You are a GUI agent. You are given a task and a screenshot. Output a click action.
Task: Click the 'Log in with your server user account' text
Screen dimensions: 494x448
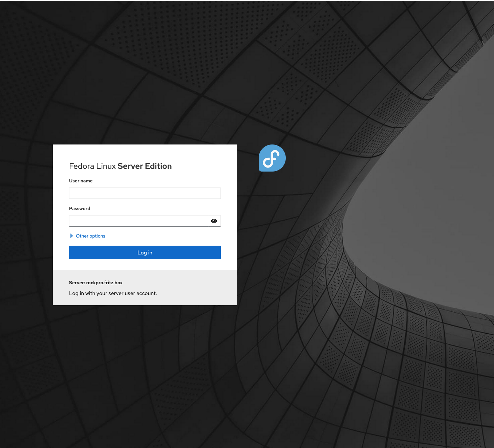coord(113,293)
